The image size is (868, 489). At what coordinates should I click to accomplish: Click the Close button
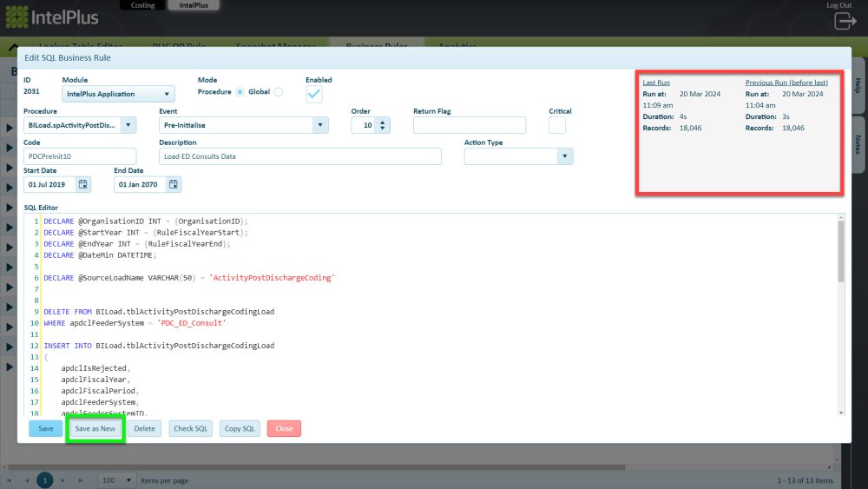(284, 429)
